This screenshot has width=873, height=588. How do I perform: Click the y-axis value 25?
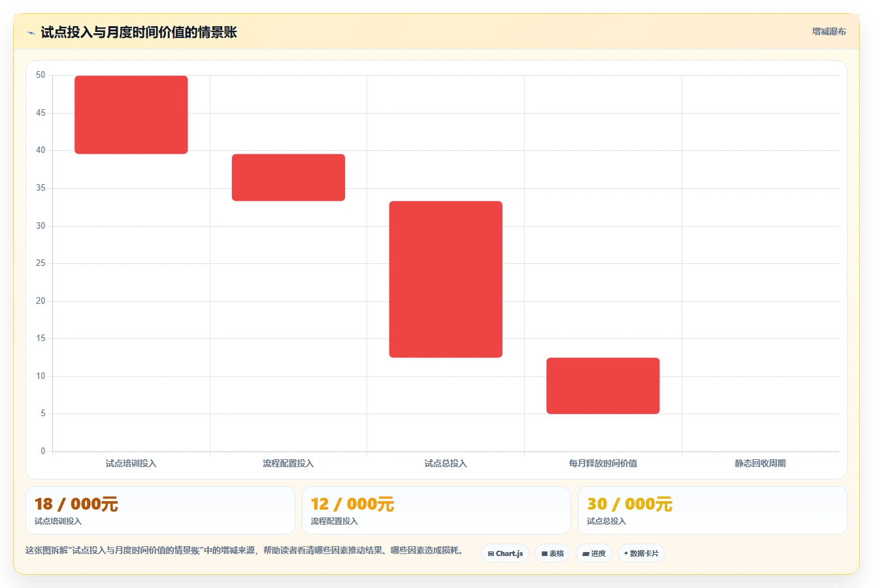pyautogui.click(x=41, y=263)
